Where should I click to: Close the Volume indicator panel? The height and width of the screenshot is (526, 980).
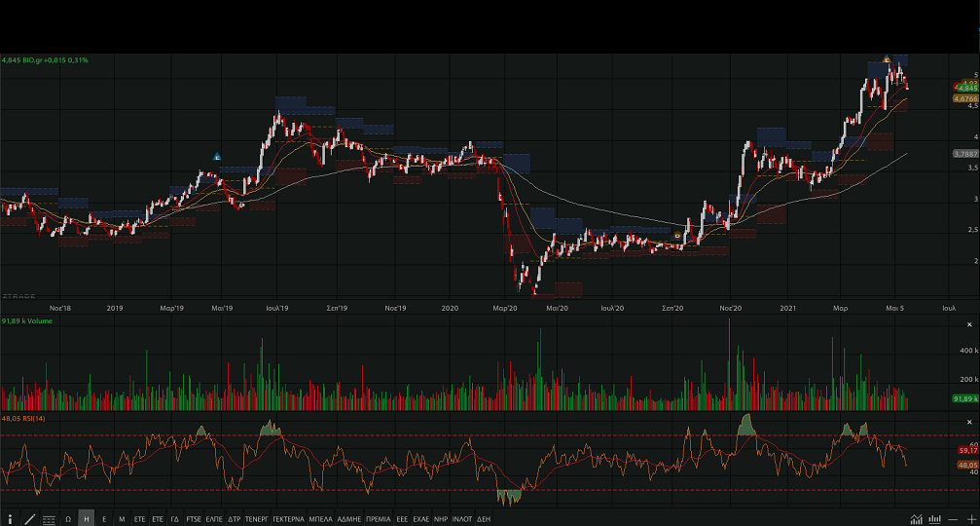click(x=968, y=324)
